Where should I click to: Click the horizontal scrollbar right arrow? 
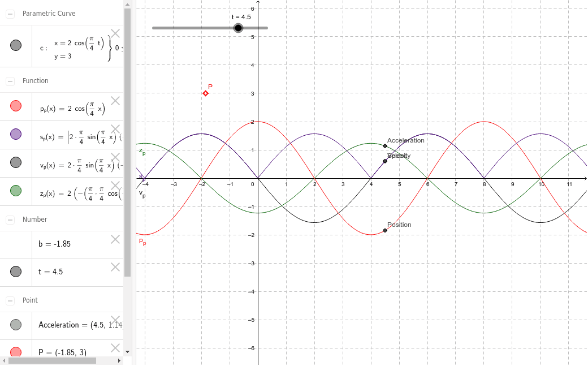119,361
